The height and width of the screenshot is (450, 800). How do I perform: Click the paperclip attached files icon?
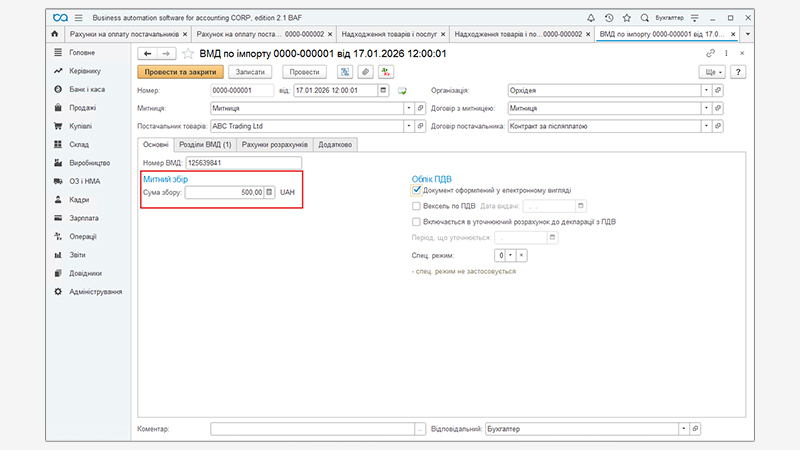pyautogui.click(x=365, y=72)
